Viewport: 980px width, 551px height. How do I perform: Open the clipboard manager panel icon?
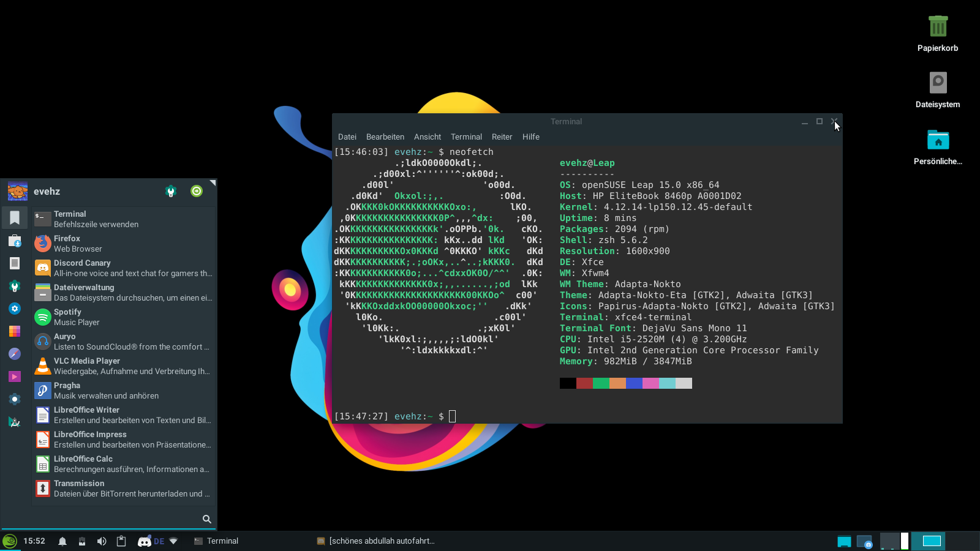point(121,541)
